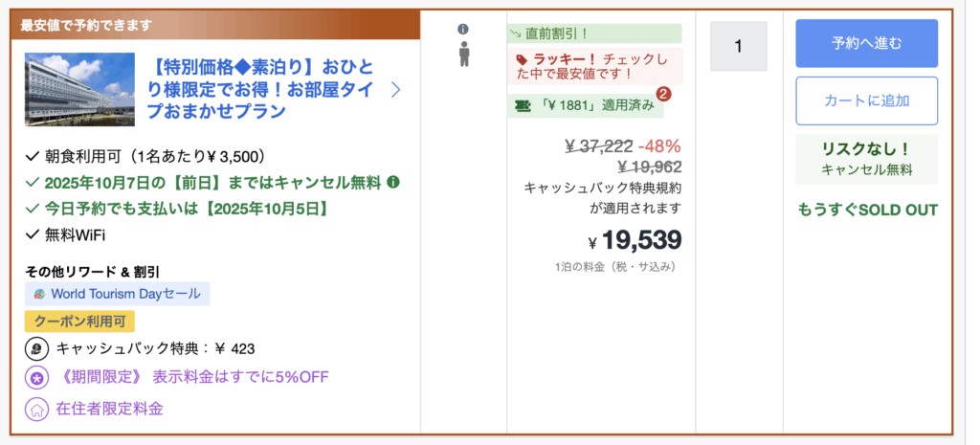Click the occupancy info icon above person

[x=464, y=29]
